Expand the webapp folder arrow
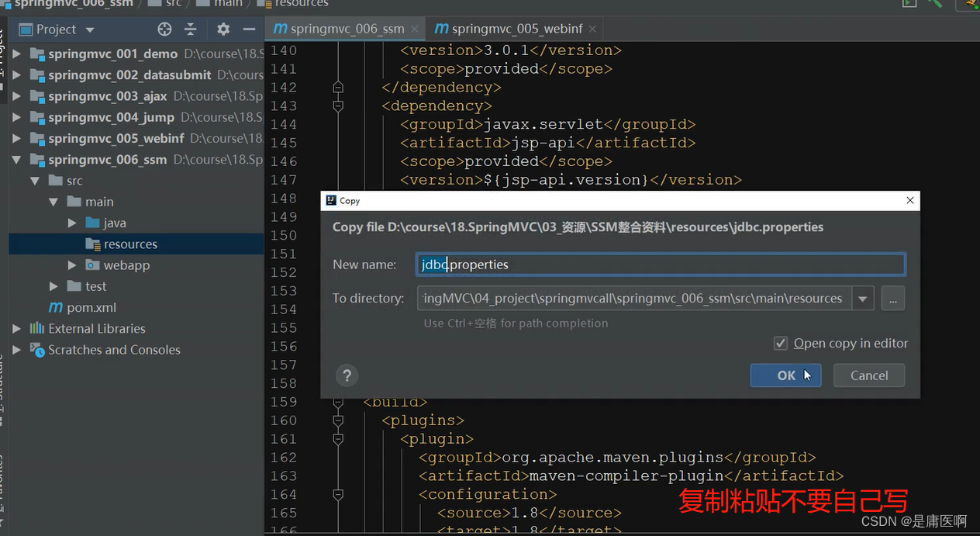 (72, 265)
